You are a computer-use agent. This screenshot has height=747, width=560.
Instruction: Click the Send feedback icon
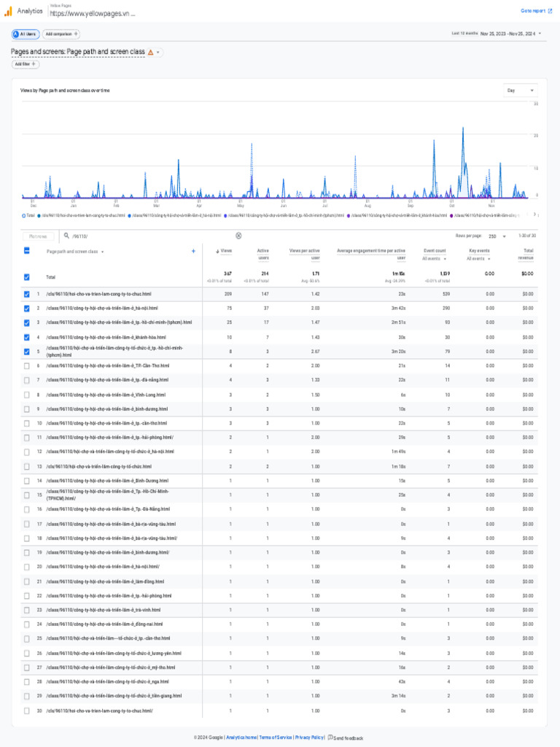[x=330, y=738]
